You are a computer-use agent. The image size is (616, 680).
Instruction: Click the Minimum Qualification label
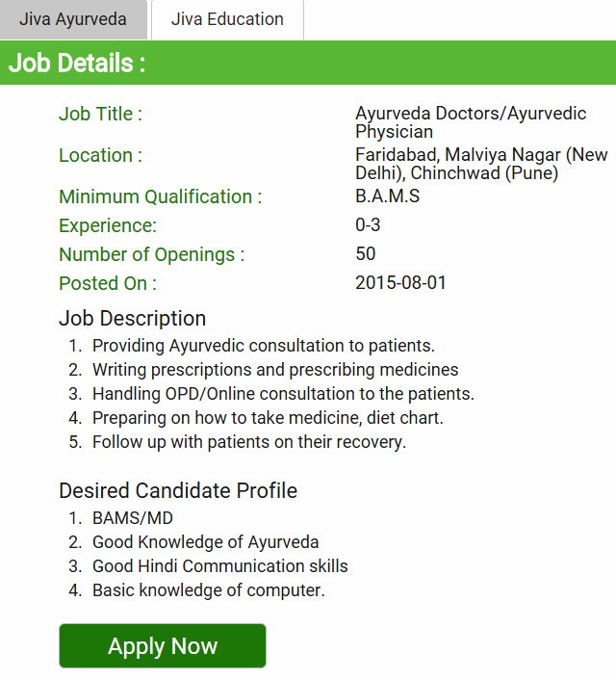[160, 196]
